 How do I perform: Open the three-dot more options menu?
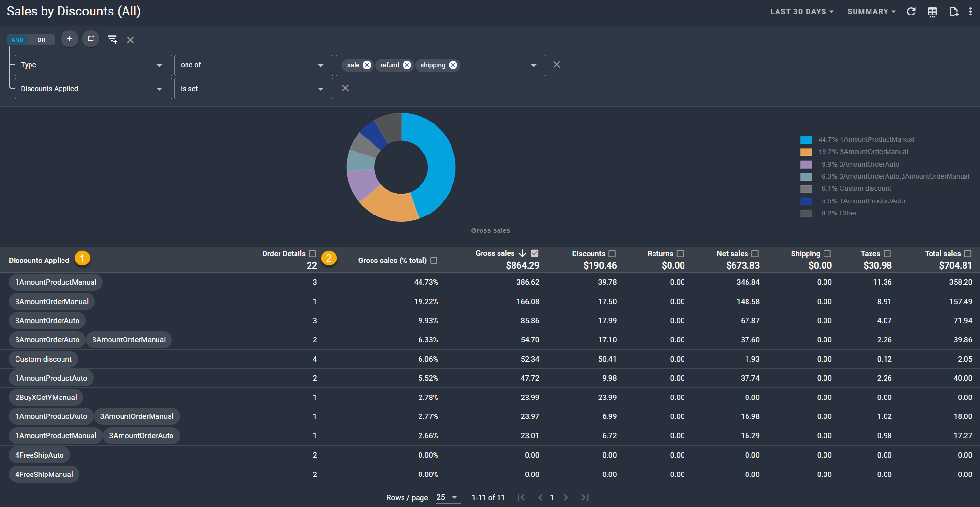970,12
